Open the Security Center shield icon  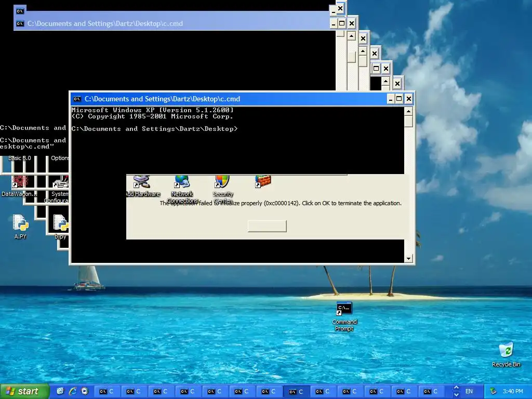pyautogui.click(x=222, y=181)
